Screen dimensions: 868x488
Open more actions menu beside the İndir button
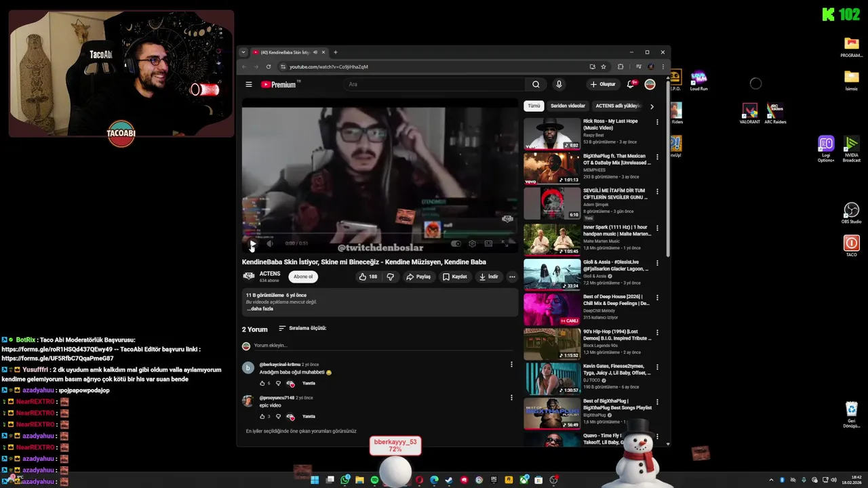coord(512,277)
